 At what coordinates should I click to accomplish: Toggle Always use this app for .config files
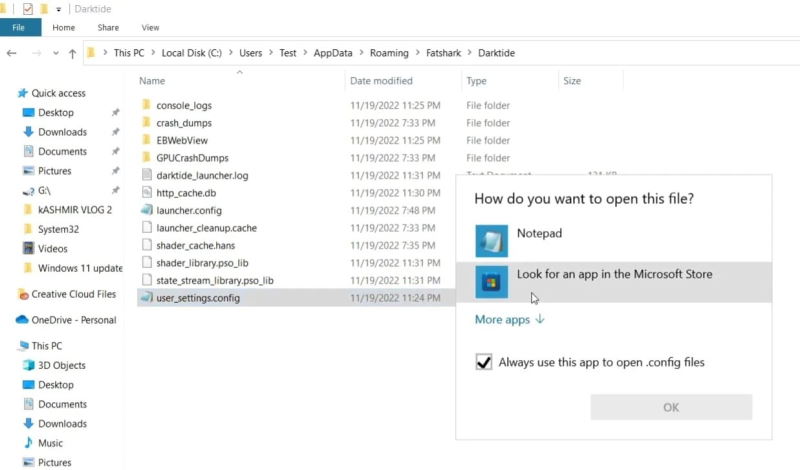pos(484,362)
